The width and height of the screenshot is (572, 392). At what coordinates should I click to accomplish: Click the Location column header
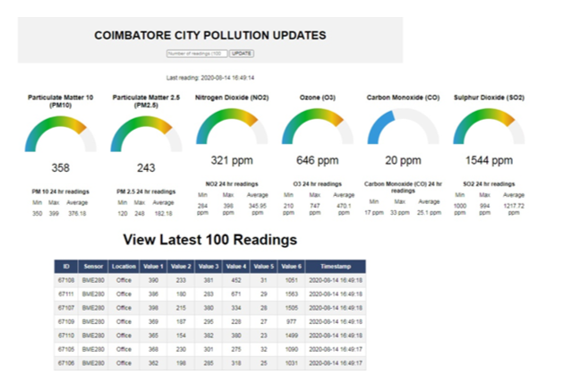tap(124, 267)
